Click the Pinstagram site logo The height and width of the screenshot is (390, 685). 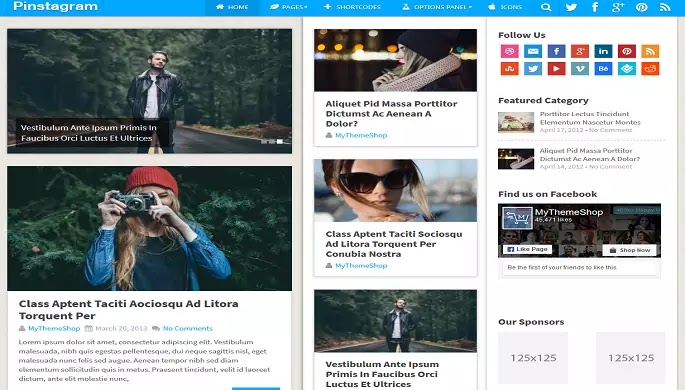tap(55, 6)
